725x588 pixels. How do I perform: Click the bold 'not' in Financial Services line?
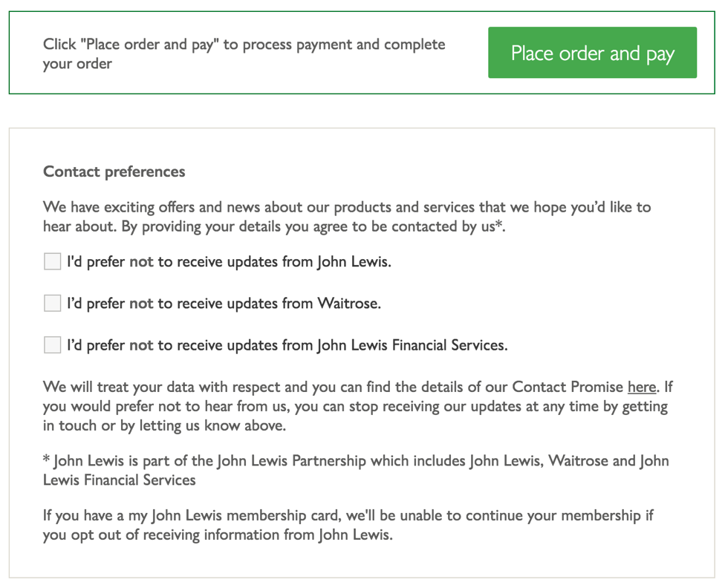(x=141, y=345)
